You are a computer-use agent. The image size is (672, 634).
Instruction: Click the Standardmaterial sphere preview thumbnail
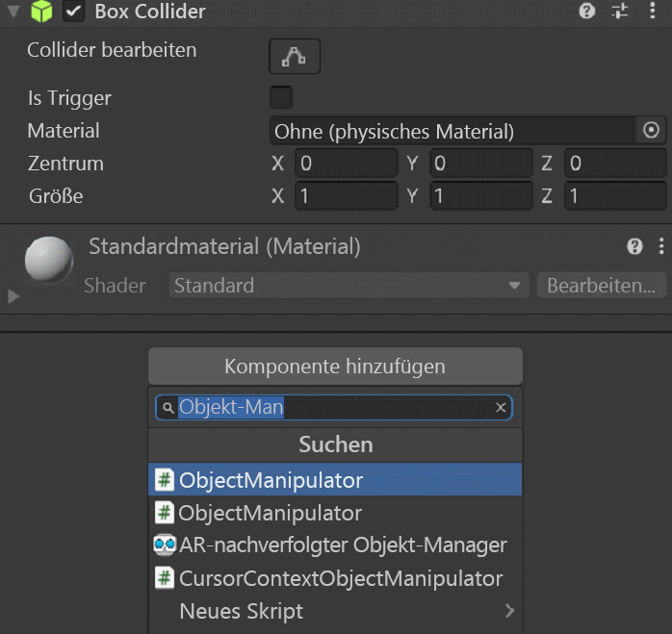48,259
